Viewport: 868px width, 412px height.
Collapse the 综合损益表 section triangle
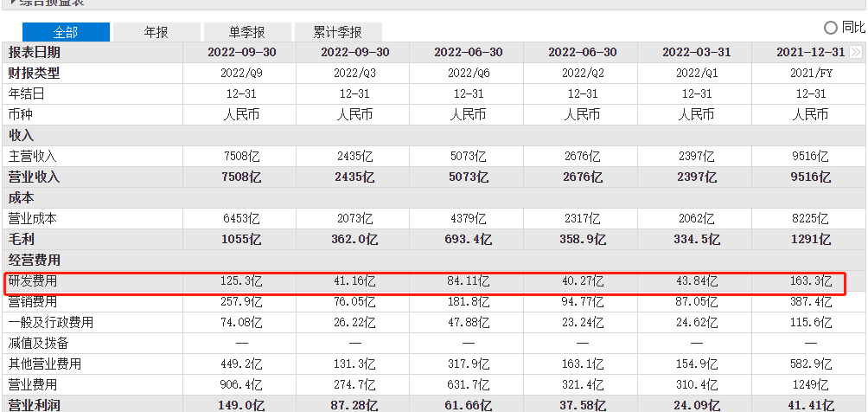tap(13, 3)
